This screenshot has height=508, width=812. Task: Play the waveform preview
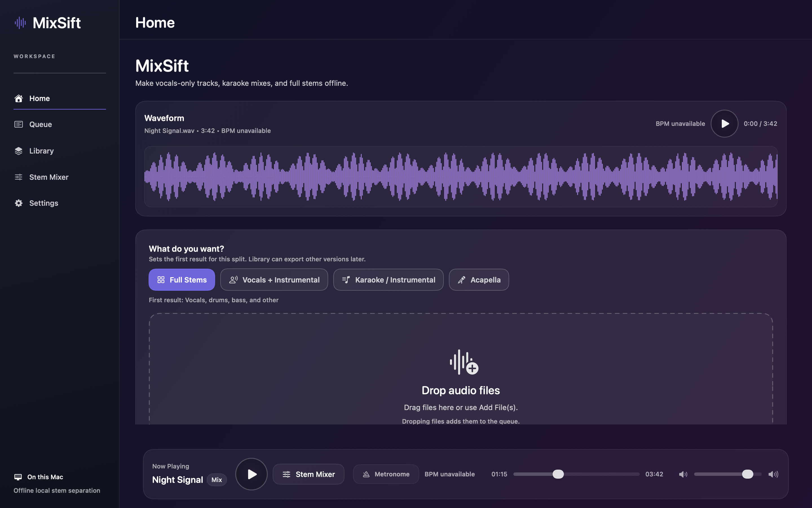tap(724, 124)
